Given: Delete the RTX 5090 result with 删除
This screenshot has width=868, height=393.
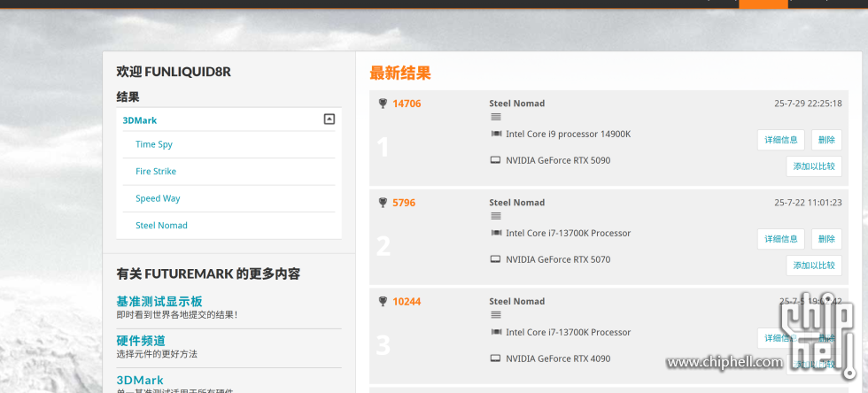Looking at the screenshot, I should click(826, 140).
